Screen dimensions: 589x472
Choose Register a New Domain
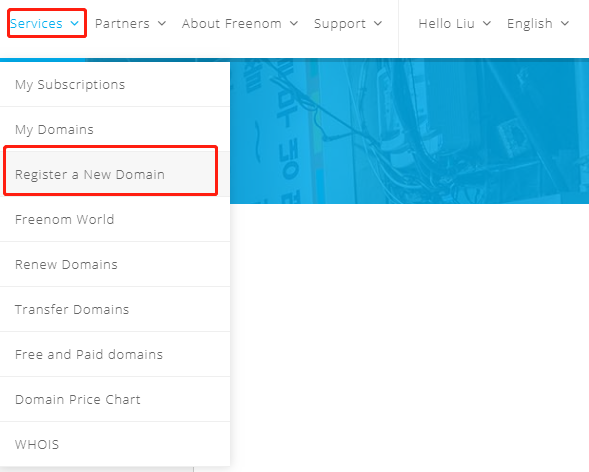[x=115, y=175]
